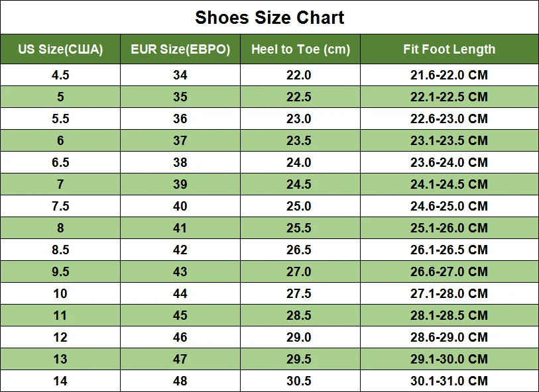Click the Heel to Toe (cm) header

click(300, 50)
